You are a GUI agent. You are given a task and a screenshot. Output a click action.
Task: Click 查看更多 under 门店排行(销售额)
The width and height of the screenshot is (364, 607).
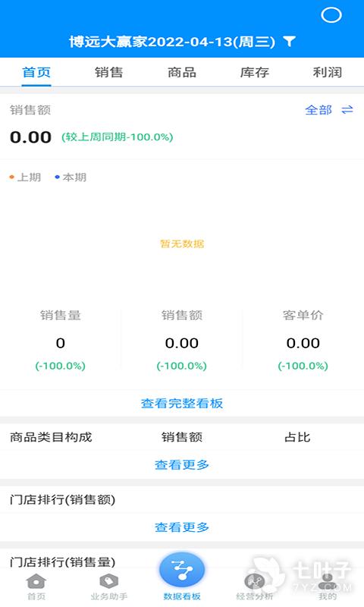coord(182,527)
